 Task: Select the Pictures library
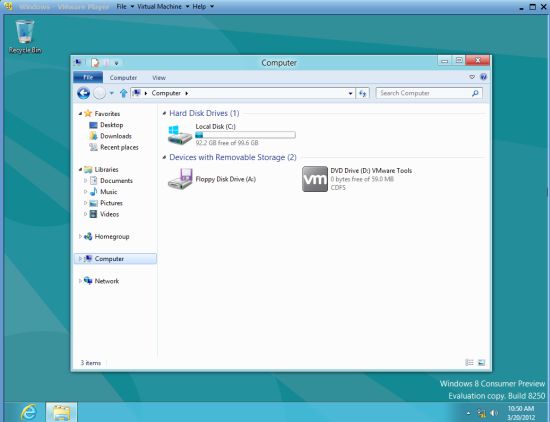[x=111, y=203]
